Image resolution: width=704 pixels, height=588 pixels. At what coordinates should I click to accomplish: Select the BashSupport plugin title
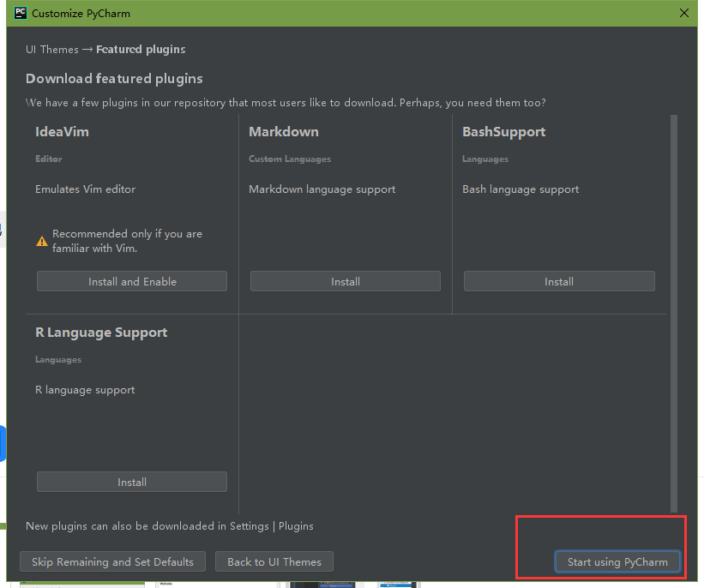click(x=503, y=132)
